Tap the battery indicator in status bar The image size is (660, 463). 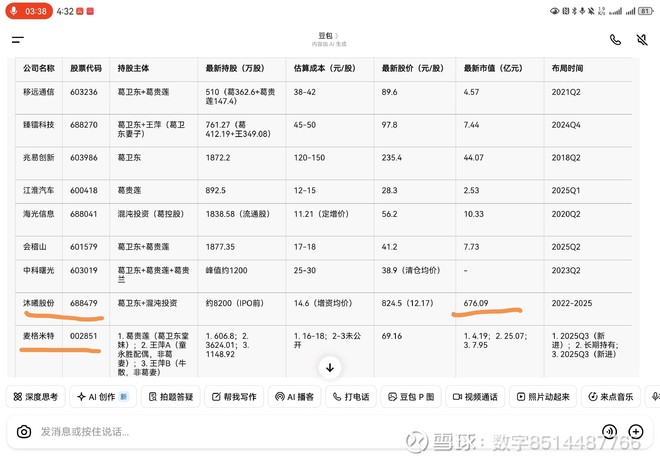coord(646,11)
